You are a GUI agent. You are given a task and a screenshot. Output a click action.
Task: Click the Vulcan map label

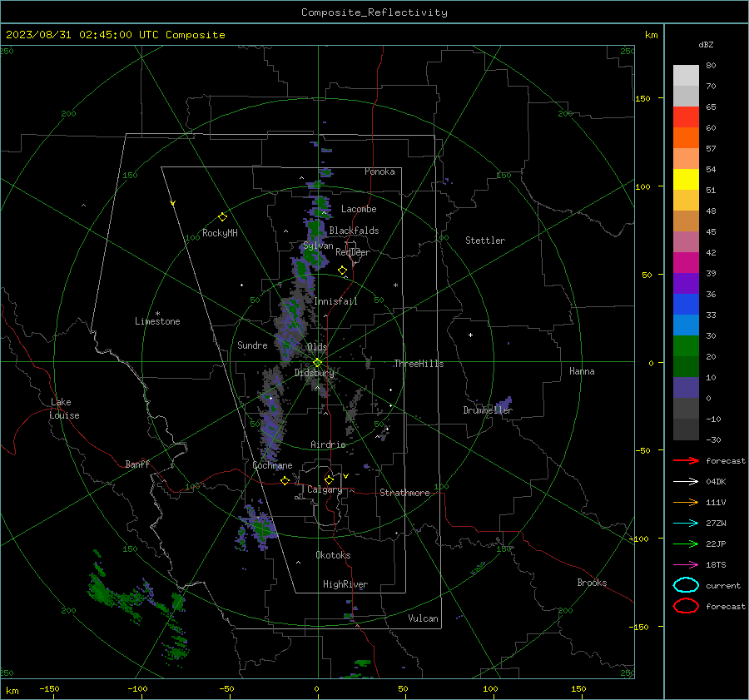coord(424,618)
